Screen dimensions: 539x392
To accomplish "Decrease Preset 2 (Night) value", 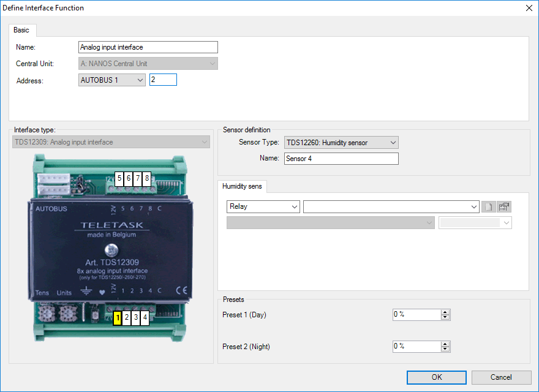I will click(x=445, y=349).
